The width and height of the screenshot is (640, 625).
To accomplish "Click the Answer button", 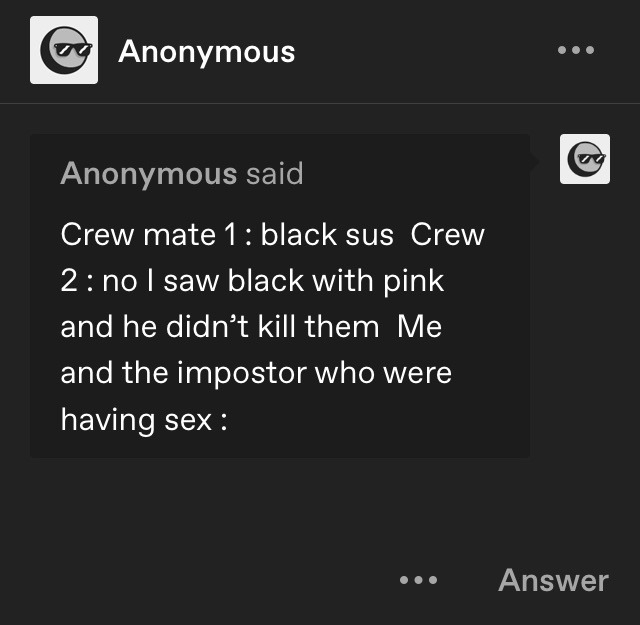I will coord(553,580).
